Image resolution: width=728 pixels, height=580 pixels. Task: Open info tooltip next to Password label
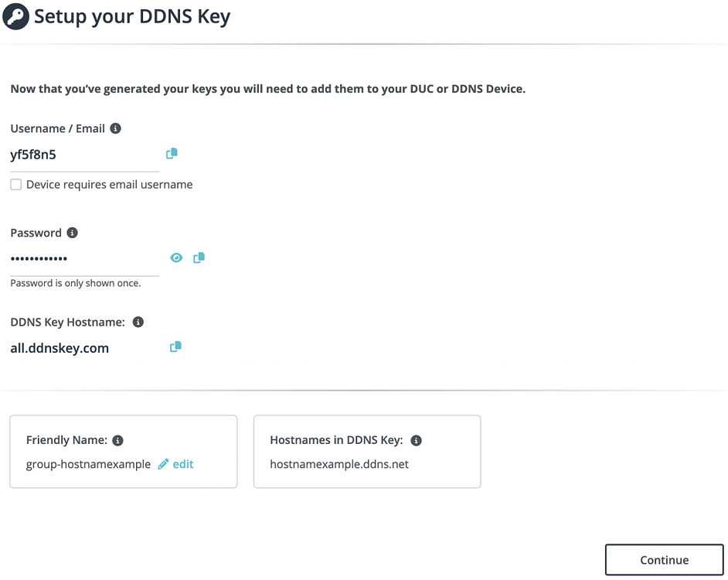click(73, 233)
